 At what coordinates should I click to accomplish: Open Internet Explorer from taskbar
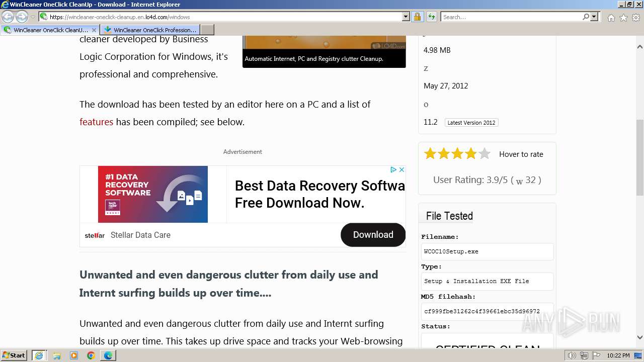(39, 355)
